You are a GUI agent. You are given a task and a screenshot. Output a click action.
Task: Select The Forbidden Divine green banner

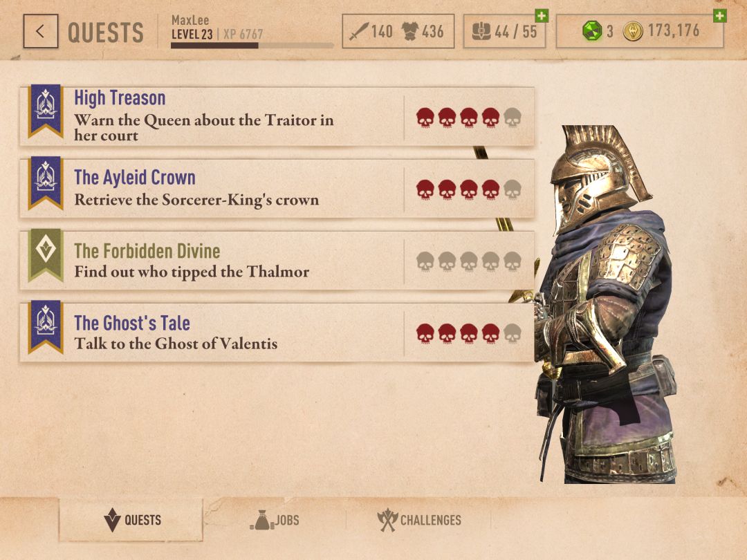pos(46,254)
